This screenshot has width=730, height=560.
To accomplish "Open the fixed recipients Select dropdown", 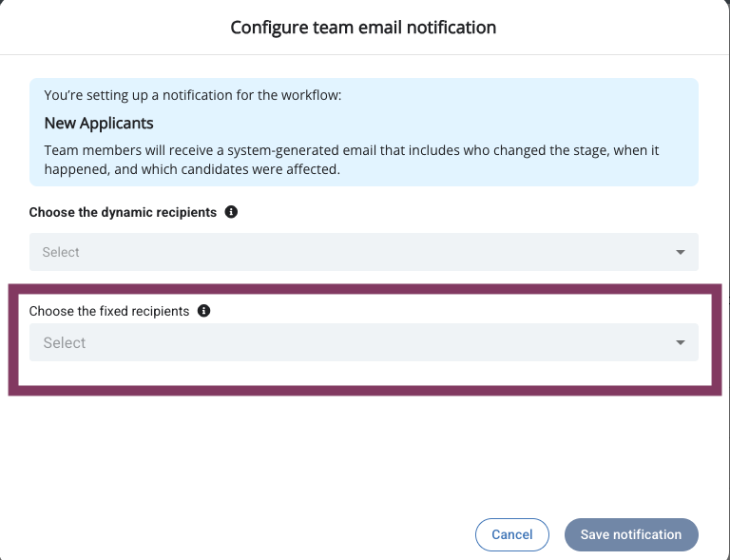I will pyautogui.click(x=363, y=342).
